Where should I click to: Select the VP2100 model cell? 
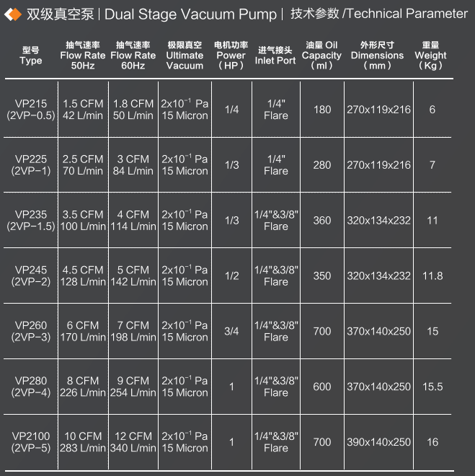point(31,442)
